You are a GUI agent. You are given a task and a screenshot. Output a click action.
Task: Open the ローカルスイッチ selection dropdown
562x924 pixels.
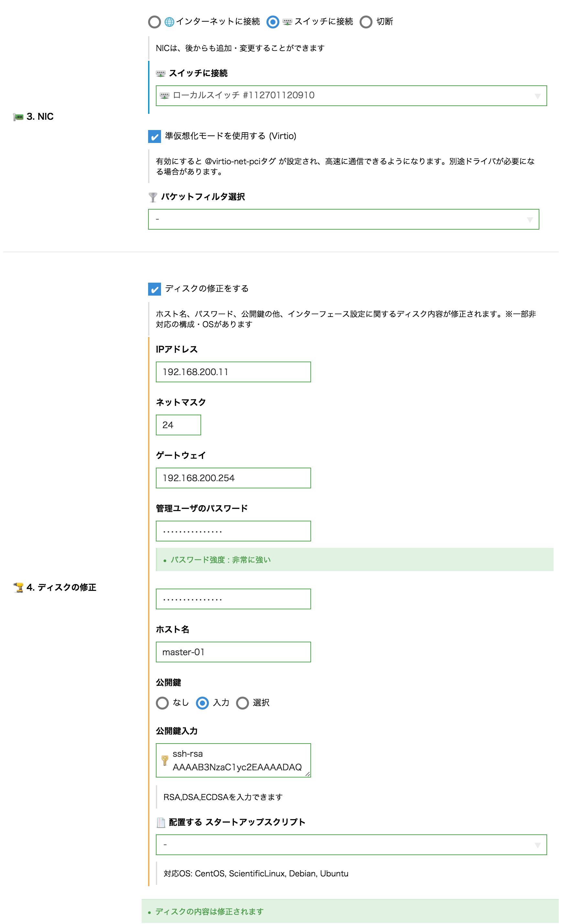coord(351,96)
